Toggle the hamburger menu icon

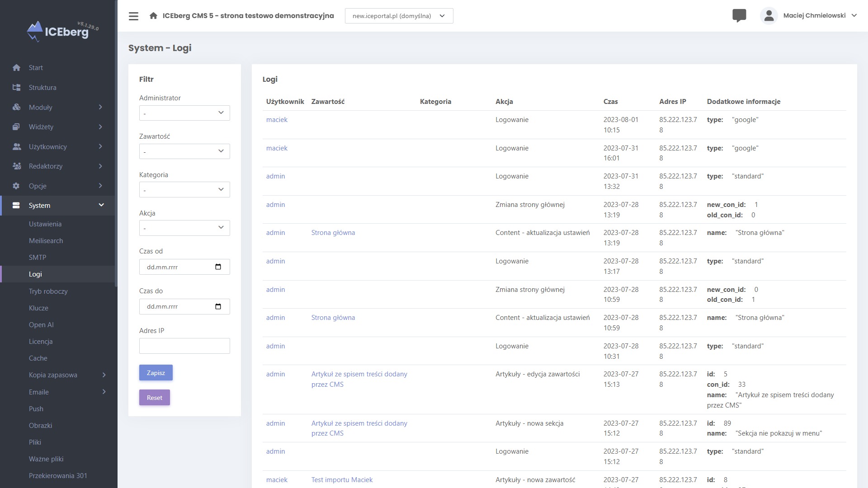coord(133,16)
